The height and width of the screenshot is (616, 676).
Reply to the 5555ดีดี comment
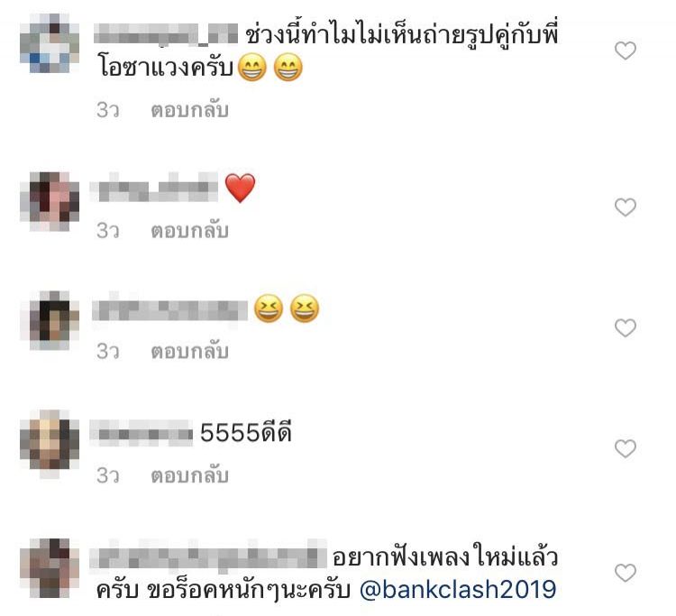click(189, 475)
